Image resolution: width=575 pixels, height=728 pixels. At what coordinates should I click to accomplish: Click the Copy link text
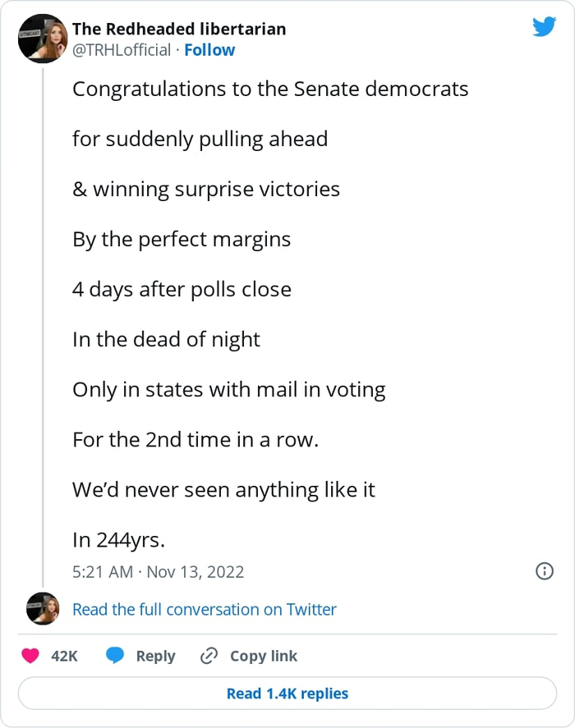pyautogui.click(x=264, y=656)
